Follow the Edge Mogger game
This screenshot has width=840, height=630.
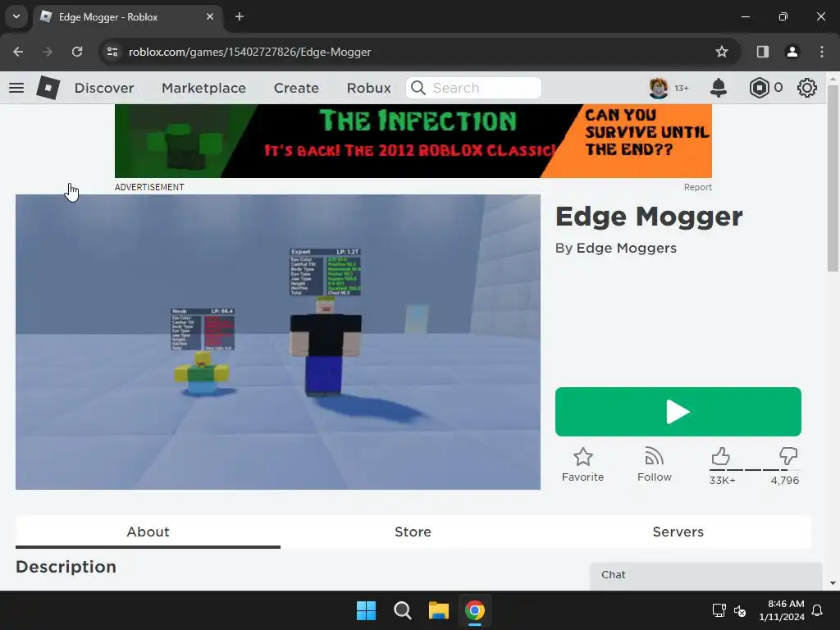(x=654, y=464)
